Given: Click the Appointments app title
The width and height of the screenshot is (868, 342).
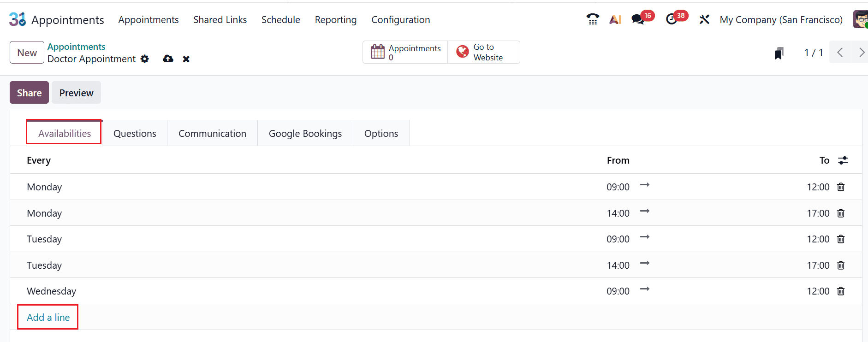Looking at the screenshot, I should tap(68, 20).
